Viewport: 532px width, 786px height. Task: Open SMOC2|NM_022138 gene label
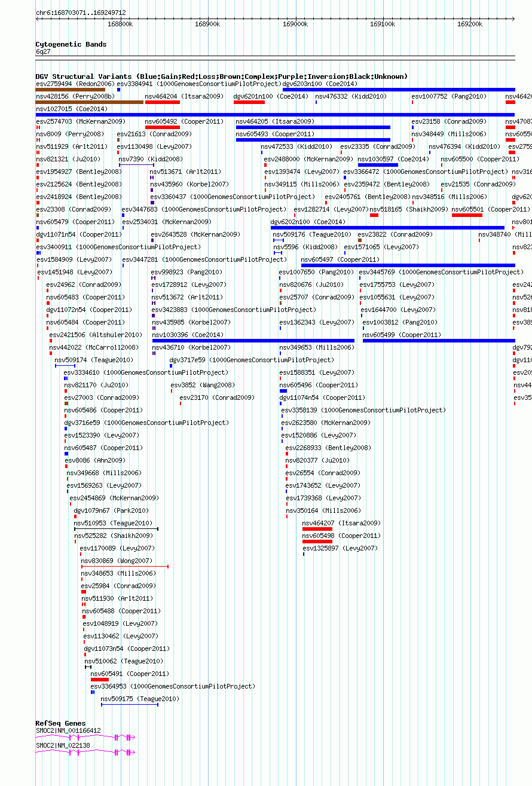(x=63, y=745)
